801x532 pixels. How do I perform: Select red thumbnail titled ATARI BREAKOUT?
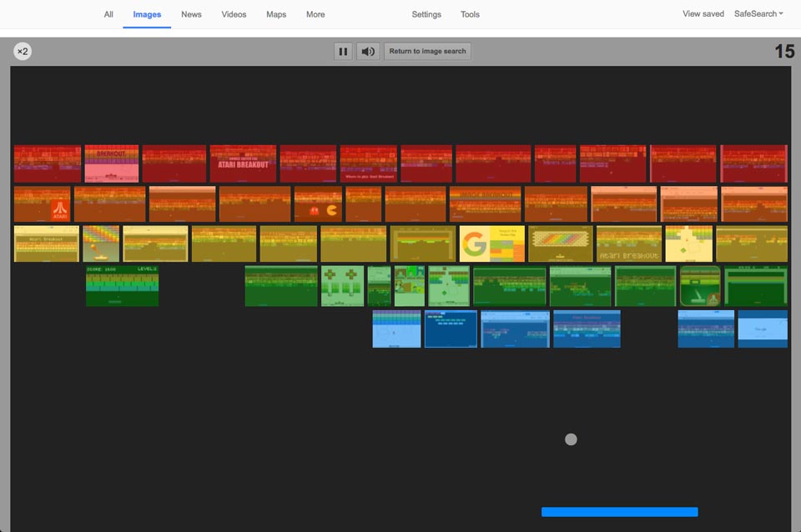point(243,163)
